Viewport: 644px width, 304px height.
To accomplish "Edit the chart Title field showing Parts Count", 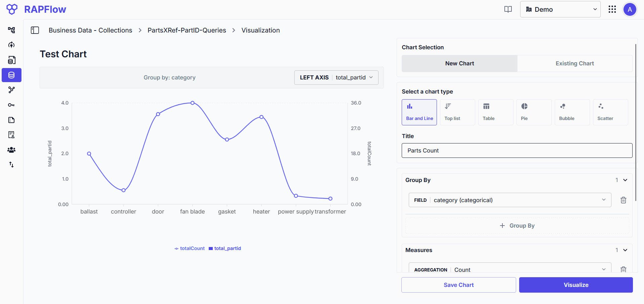I will 516,150.
